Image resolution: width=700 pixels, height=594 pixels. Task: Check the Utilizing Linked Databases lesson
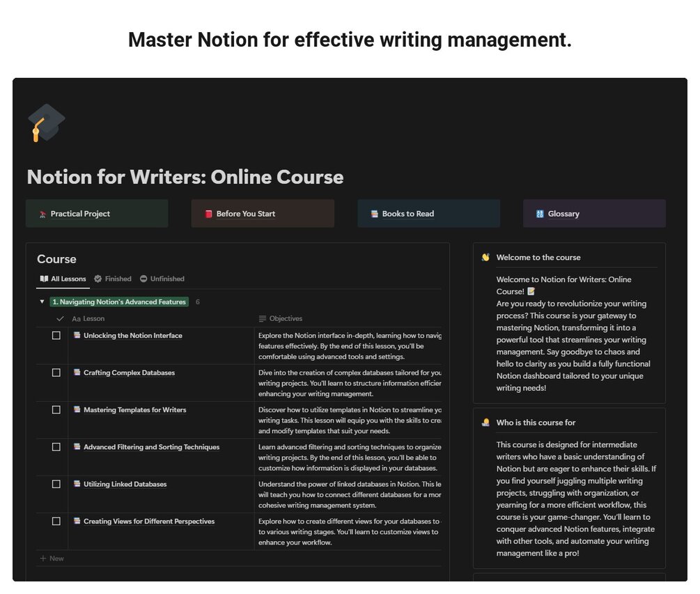tap(56, 484)
